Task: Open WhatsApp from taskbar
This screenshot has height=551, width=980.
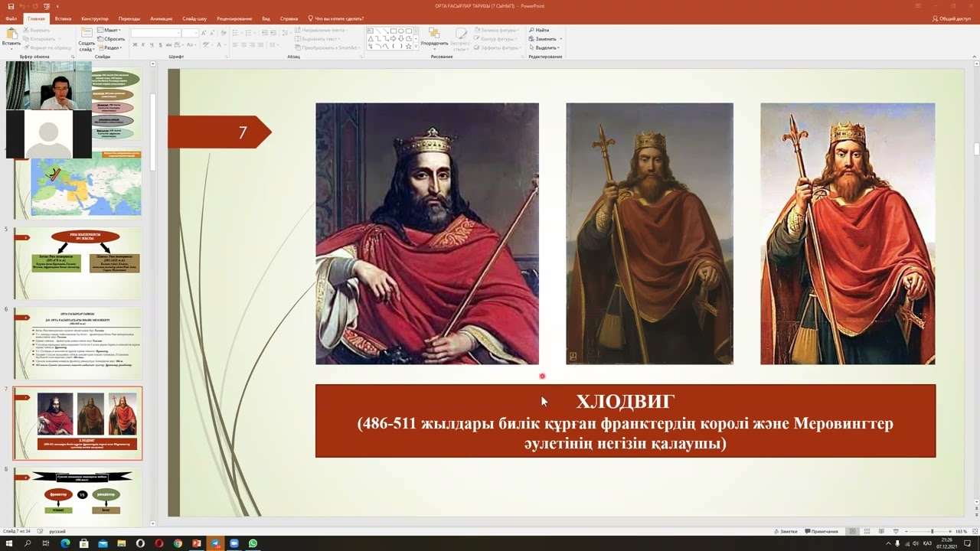Action: pos(253,543)
